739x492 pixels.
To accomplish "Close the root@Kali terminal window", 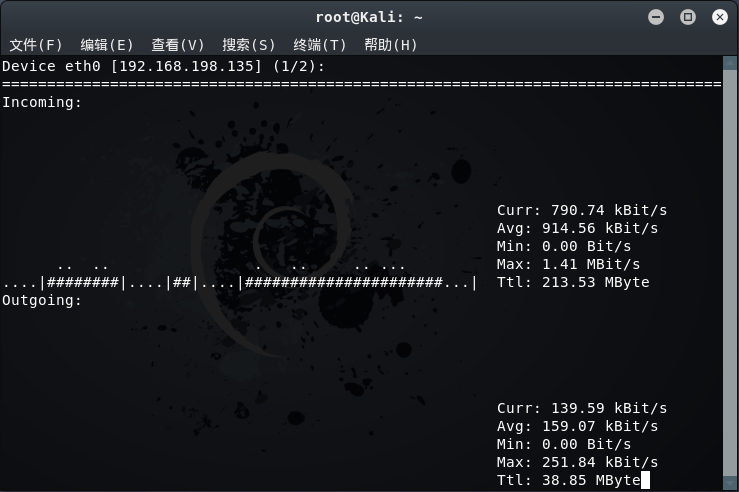I will 720,17.
